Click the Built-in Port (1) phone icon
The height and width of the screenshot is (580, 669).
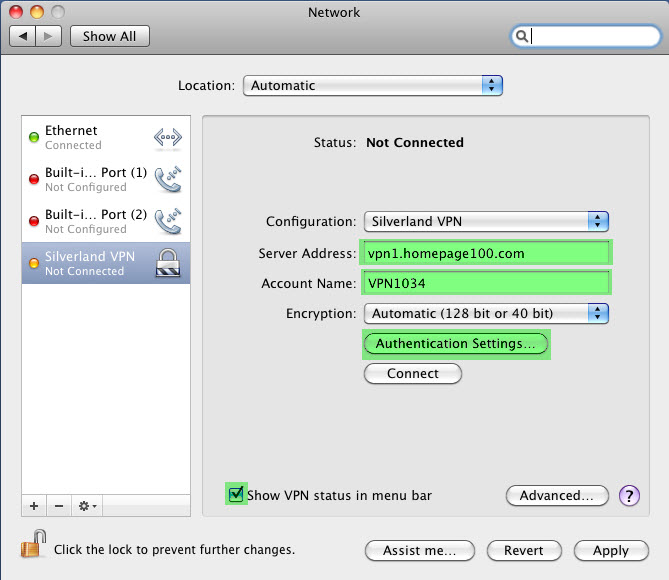(168, 179)
